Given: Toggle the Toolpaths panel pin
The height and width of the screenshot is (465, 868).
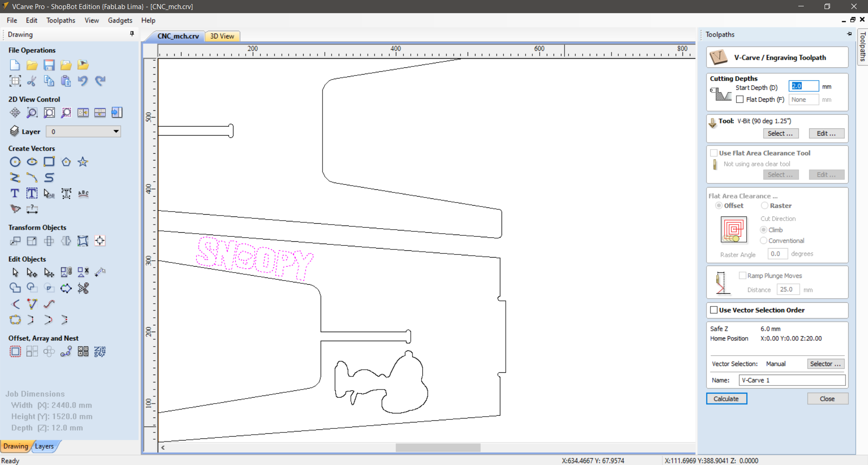Looking at the screenshot, I should pos(849,34).
